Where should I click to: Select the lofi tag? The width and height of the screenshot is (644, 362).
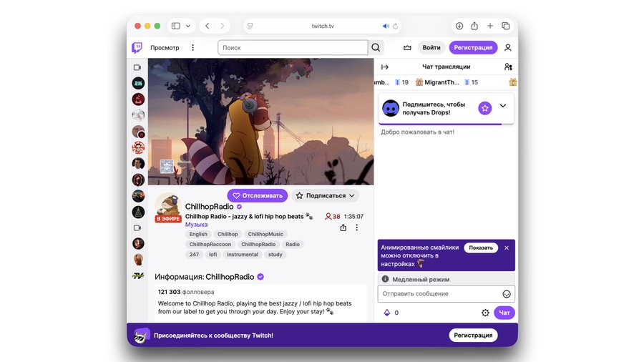coord(213,255)
